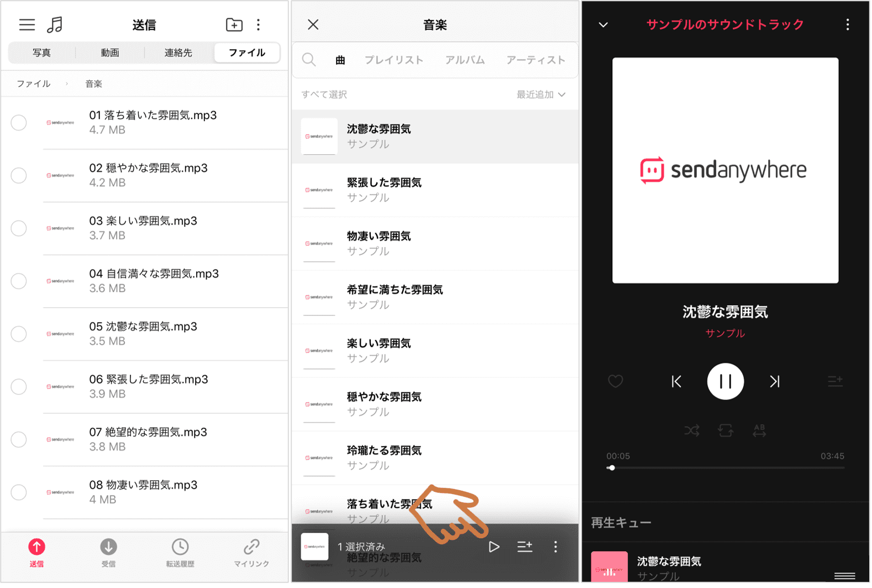Viewport: 872px width, 588px height.
Task: Select the ファイル tab
Action: pos(247,53)
